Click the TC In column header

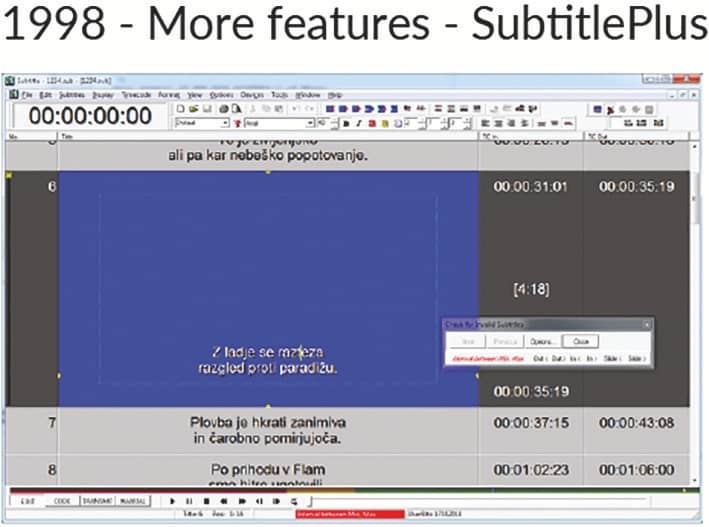531,136
